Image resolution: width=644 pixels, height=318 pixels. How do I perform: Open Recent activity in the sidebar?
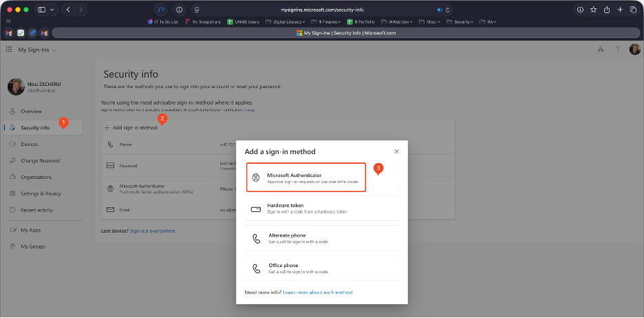click(x=36, y=210)
